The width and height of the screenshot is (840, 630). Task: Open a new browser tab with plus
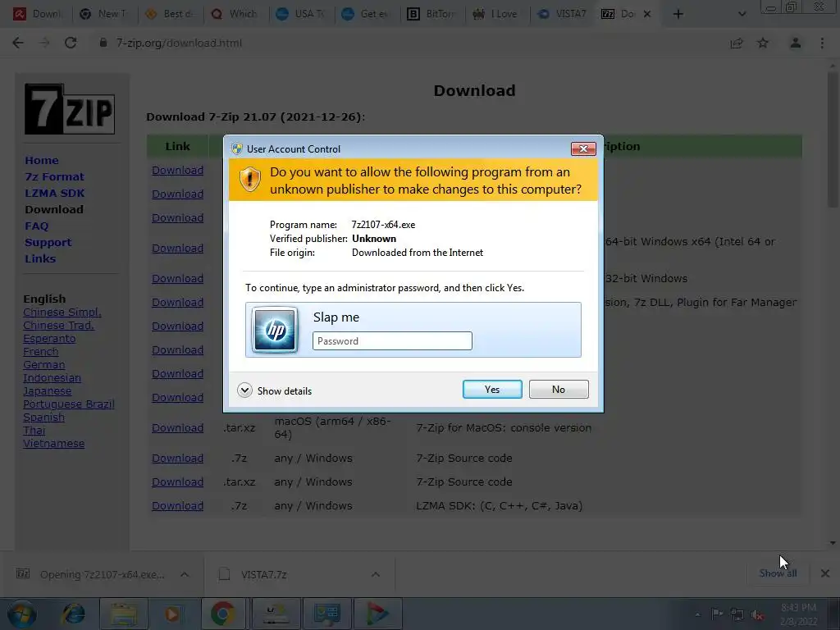[678, 14]
